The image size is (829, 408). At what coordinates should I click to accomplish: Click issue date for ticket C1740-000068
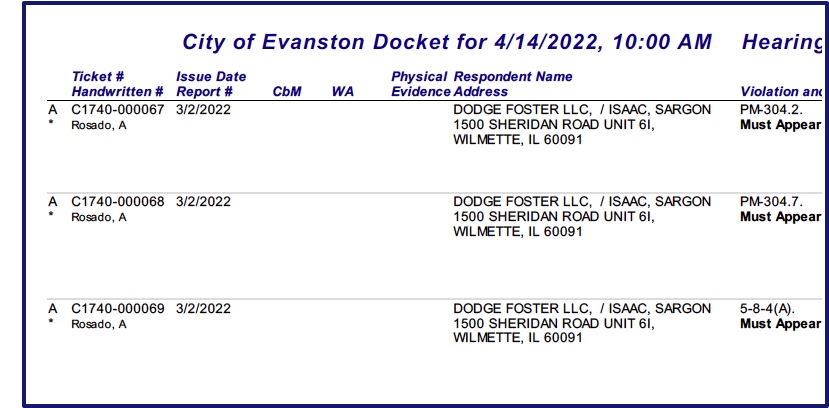click(x=203, y=201)
